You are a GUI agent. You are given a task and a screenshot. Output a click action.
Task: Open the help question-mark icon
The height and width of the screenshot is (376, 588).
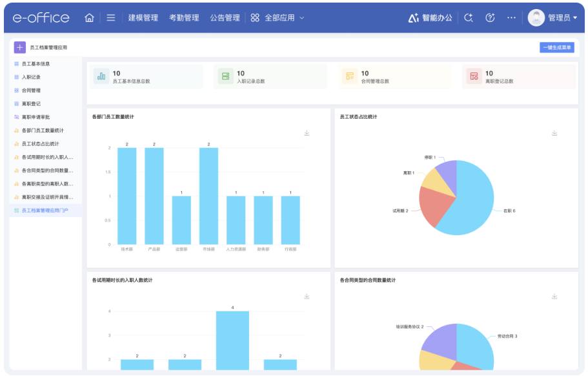pyautogui.click(x=490, y=17)
